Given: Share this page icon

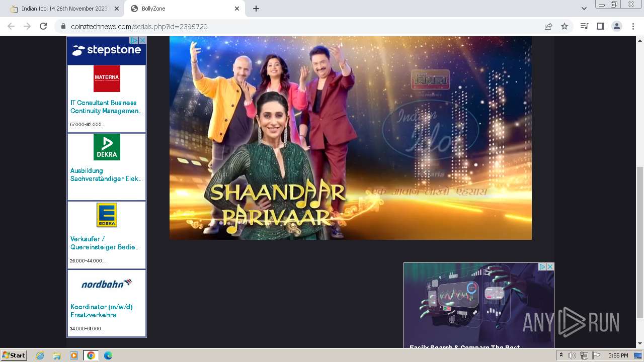Looking at the screenshot, I should (x=548, y=26).
